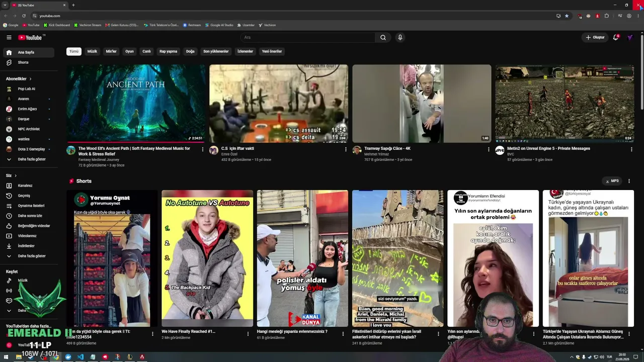The height and width of the screenshot is (362, 644).
Task: Expand the Siz section
Action: tap(12, 175)
